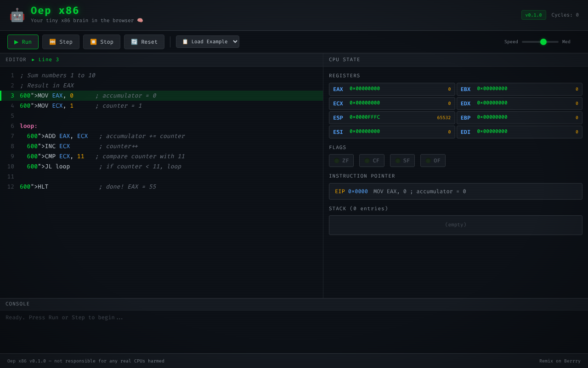Click the CMP ECX, 11 line

(x=161, y=156)
